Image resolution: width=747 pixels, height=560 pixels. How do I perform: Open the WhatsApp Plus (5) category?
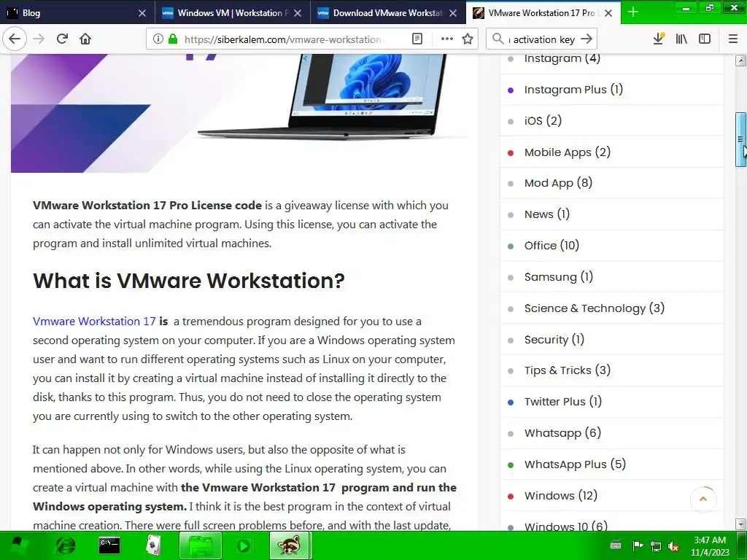575,464
